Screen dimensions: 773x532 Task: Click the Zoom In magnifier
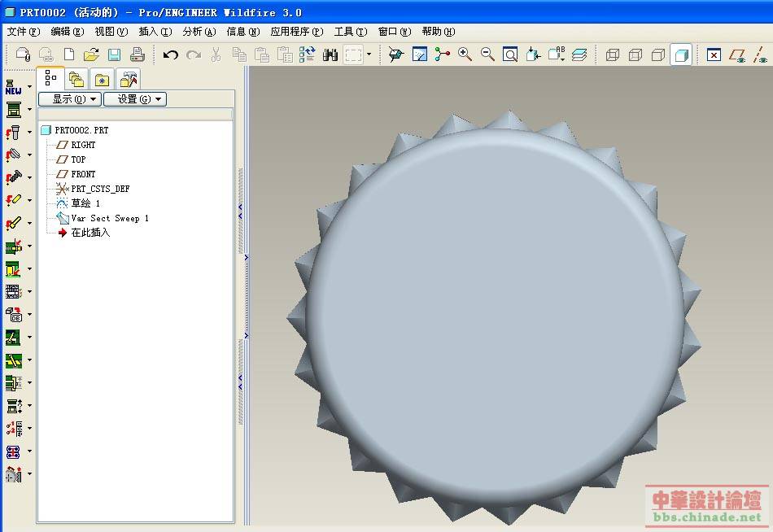tap(465, 55)
